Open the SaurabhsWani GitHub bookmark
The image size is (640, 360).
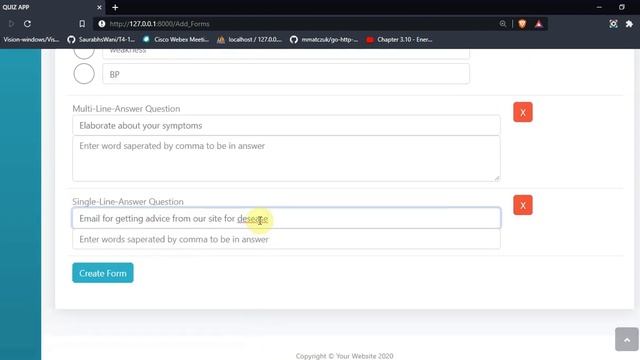pyautogui.click(x=101, y=40)
